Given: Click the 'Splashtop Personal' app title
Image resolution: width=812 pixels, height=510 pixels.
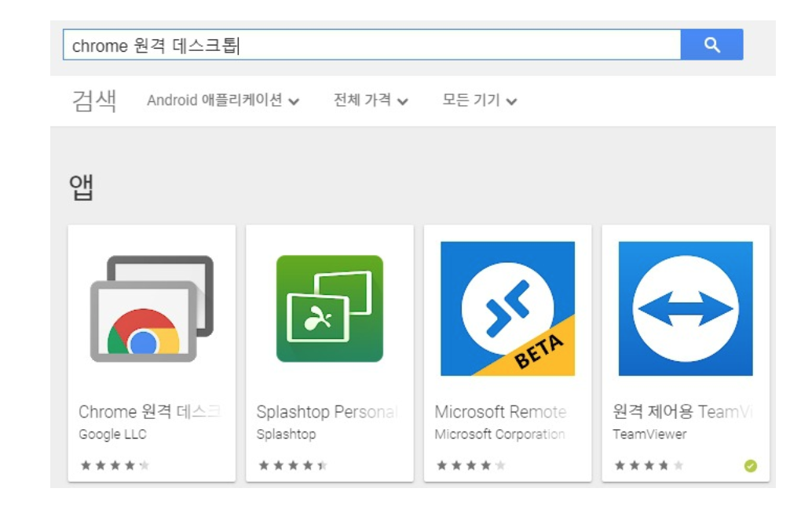Looking at the screenshot, I should point(327,412).
